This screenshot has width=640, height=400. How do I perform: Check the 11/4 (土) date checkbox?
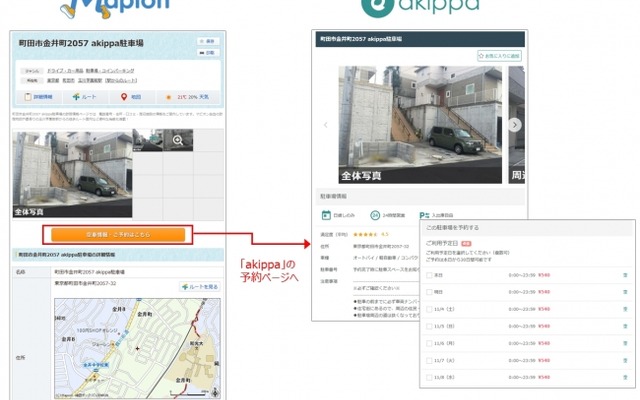[x=429, y=309]
